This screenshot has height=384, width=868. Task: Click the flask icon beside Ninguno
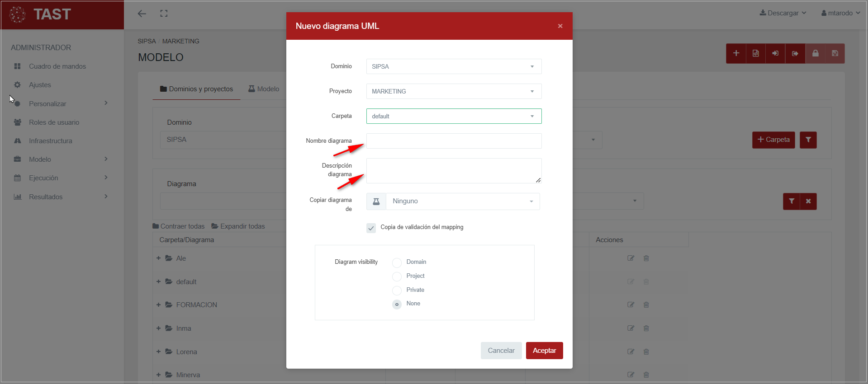[x=376, y=201]
